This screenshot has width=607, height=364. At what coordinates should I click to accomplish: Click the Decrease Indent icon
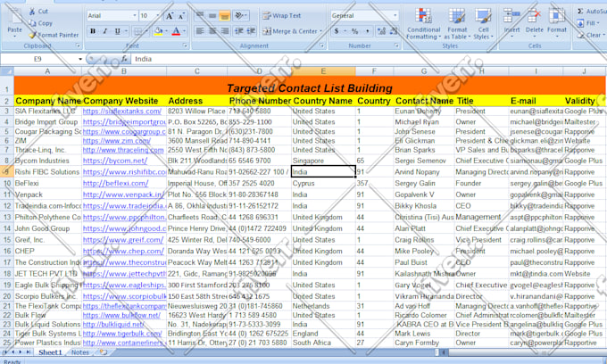click(x=239, y=31)
